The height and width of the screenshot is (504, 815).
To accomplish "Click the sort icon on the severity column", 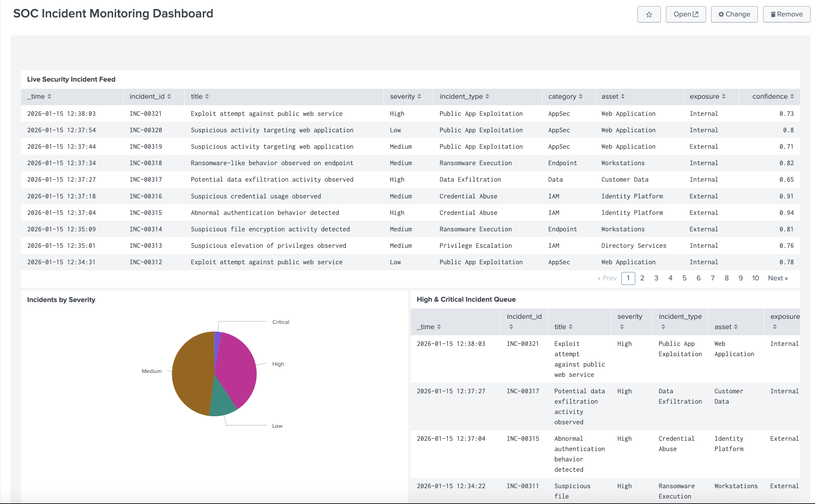I will tap(419, 96).
